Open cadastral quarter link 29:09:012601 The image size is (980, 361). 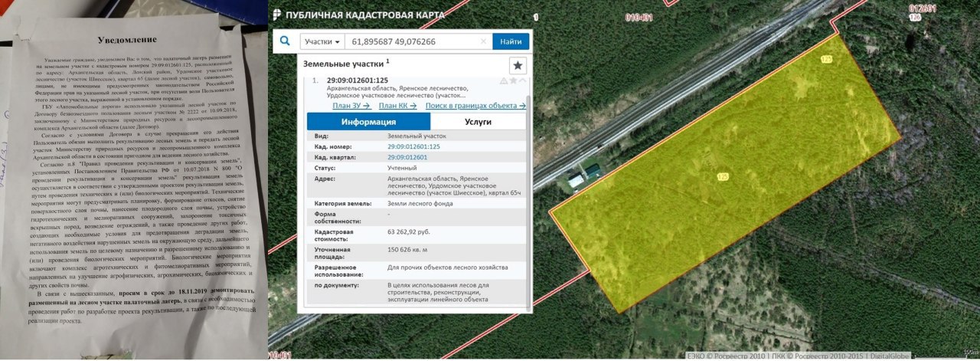407,156
